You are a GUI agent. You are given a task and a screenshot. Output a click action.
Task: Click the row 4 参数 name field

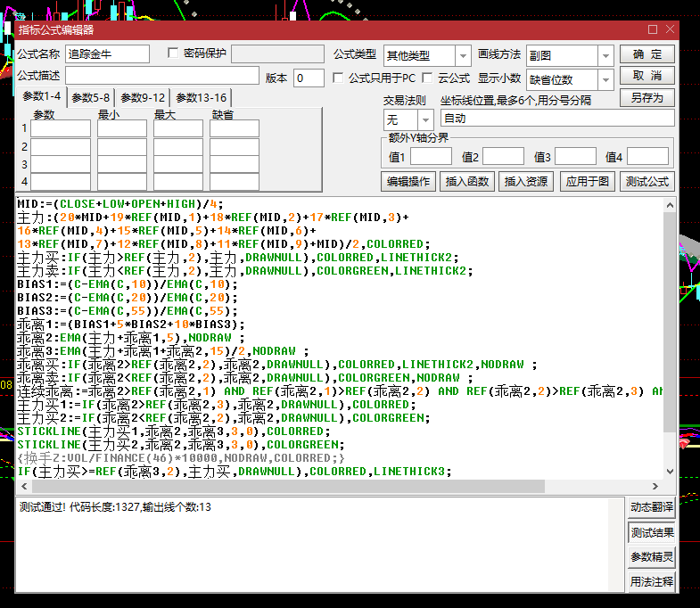[61, 182]
